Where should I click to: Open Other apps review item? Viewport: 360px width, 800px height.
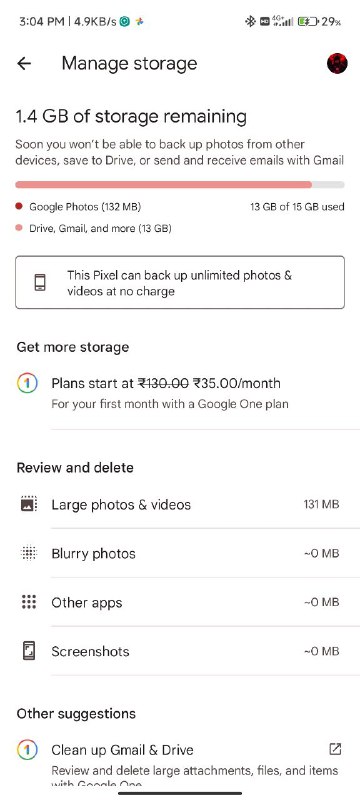(180, 602)
